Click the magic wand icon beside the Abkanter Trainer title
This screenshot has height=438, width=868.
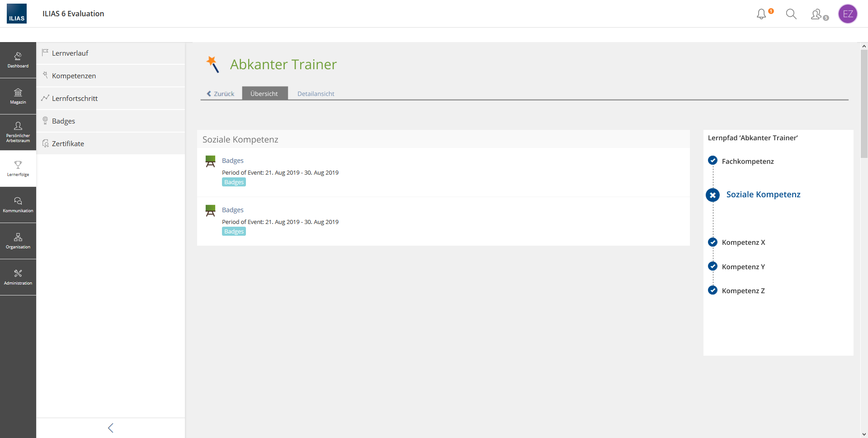pyautogui.click(x=212, y=64)
